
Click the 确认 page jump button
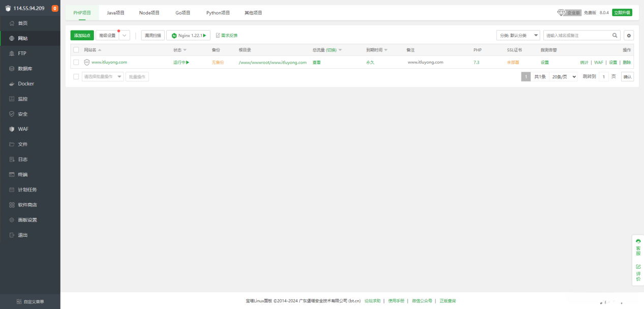tap(628, 77)
